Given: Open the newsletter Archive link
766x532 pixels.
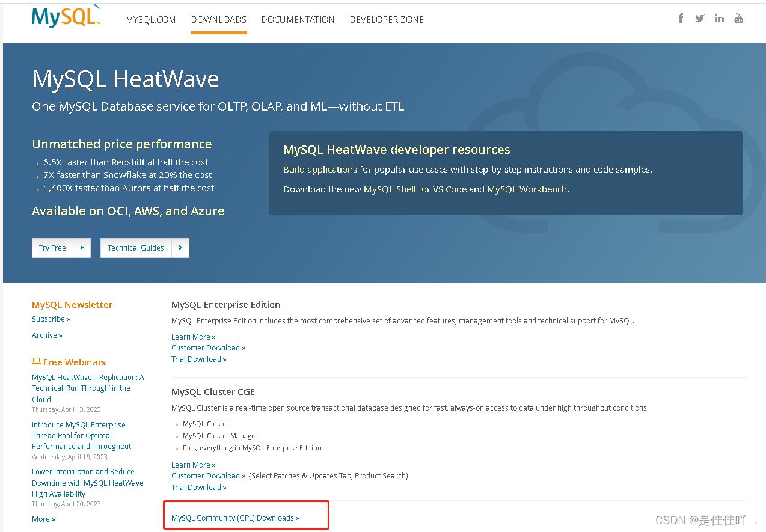Looking at the screenshot, I should click(47, 335).
